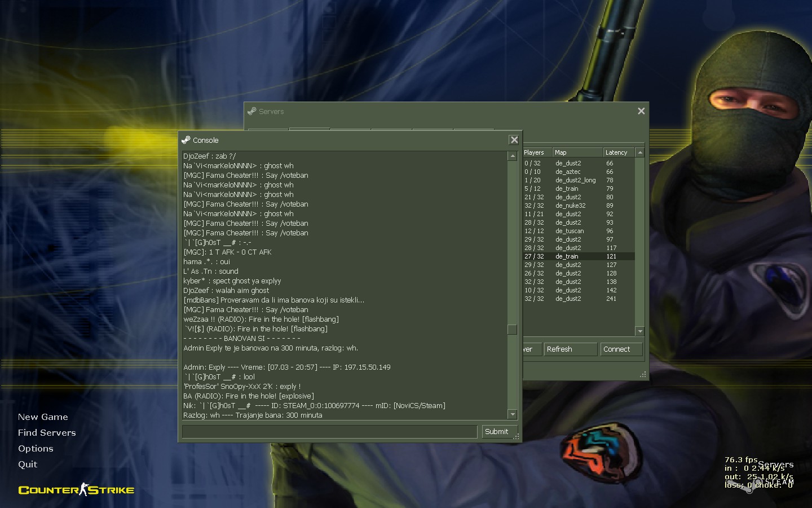Select the server row with latency 128
Screen dimensions: 812x508
pos(579,273)
